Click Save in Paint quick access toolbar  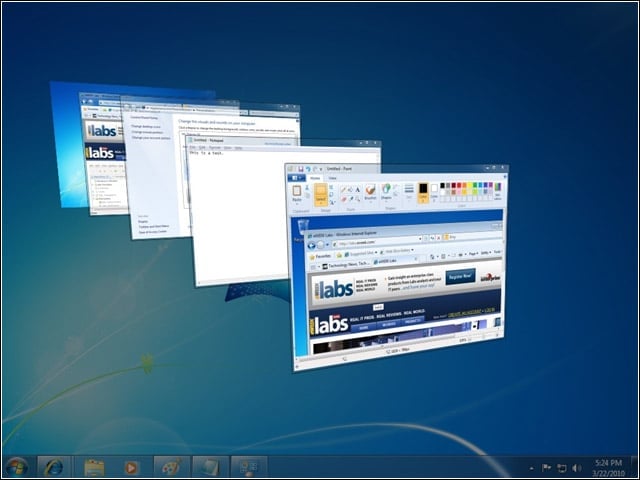click(x=301, y=169)
